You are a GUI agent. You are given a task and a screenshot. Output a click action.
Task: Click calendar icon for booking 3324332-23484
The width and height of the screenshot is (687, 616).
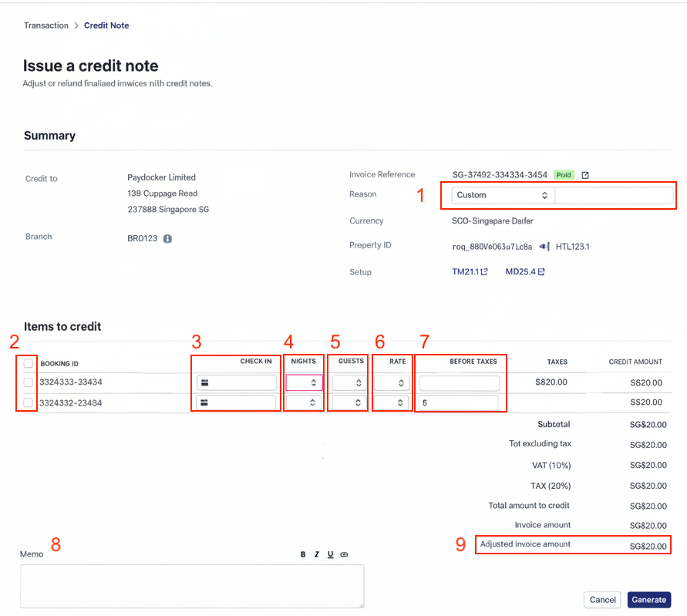pyautogui.click(x=205, y=402)
